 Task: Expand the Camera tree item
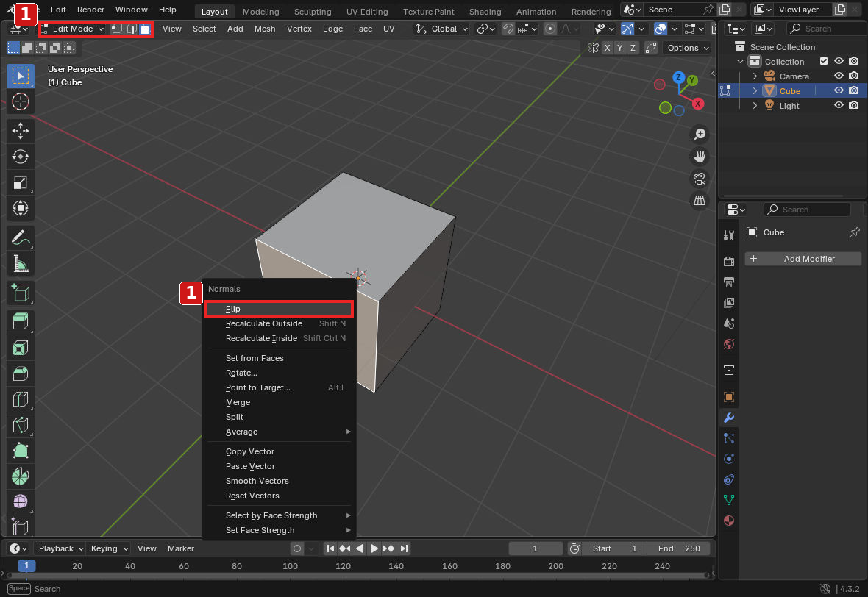(x=755, y=76)
